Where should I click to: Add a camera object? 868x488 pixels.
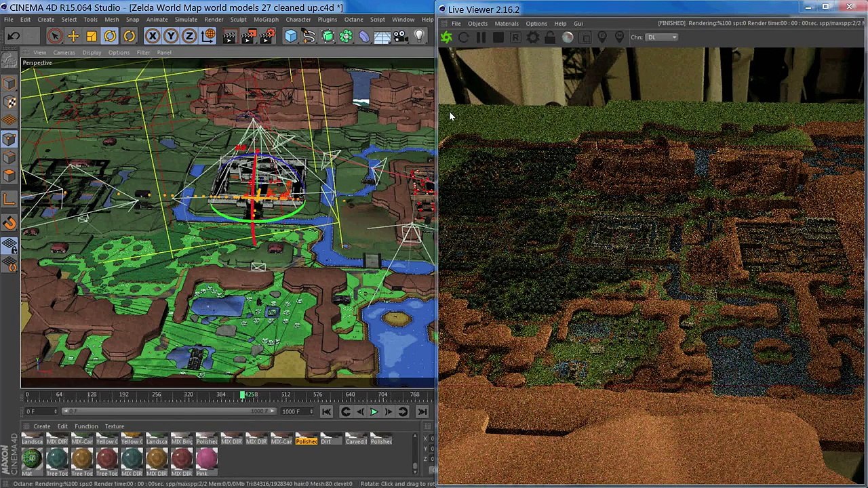point(400,37)
